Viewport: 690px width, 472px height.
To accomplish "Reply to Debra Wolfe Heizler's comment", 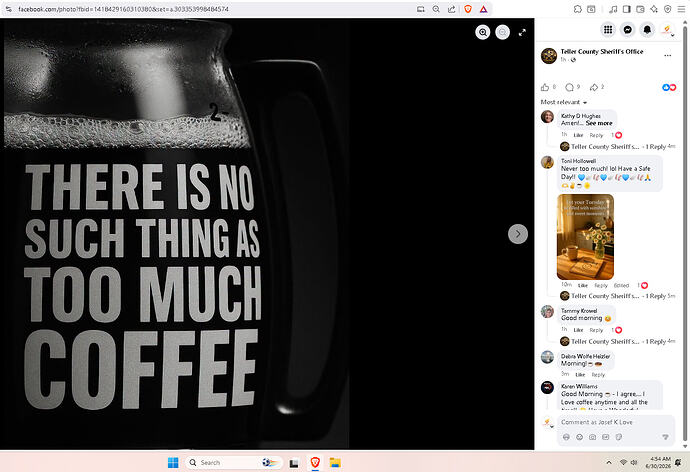I will click(598, 375).
